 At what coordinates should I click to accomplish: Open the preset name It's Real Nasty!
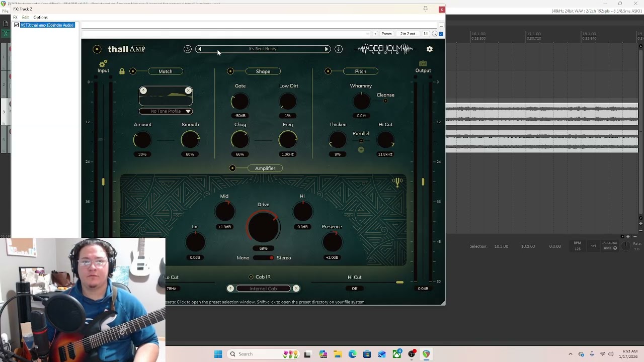coord(263,49)
